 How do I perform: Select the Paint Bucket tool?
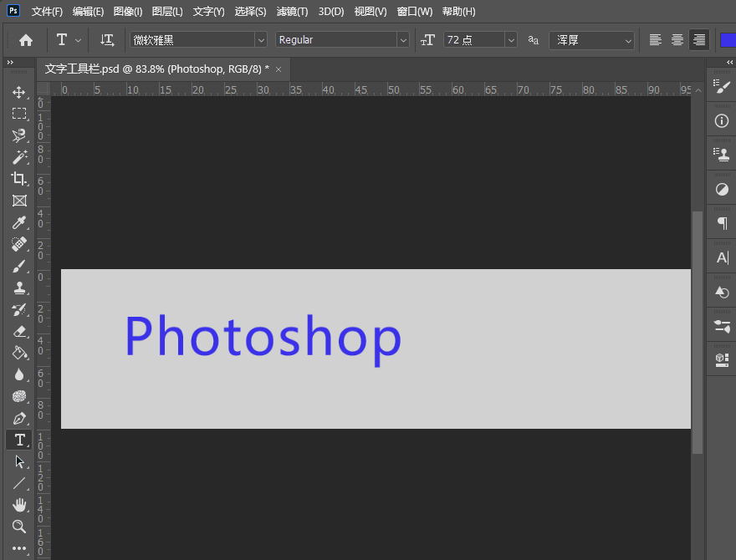coord(18,353)
